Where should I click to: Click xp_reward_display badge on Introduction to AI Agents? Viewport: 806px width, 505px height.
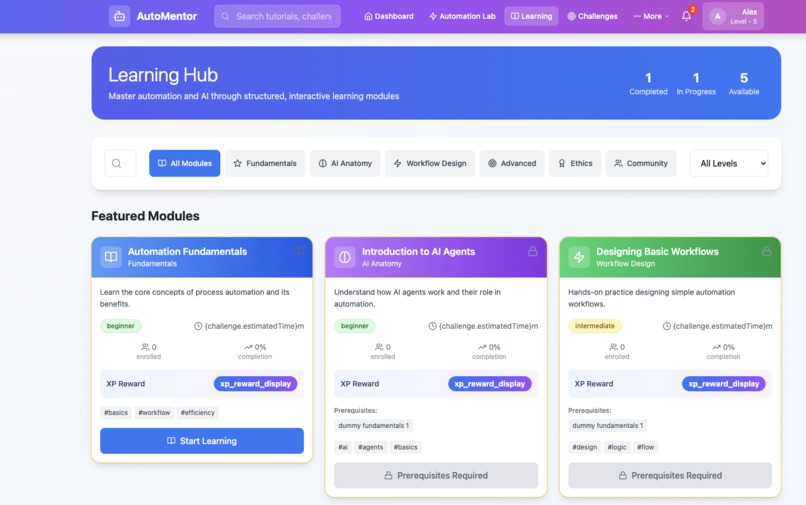pos(490,384)
